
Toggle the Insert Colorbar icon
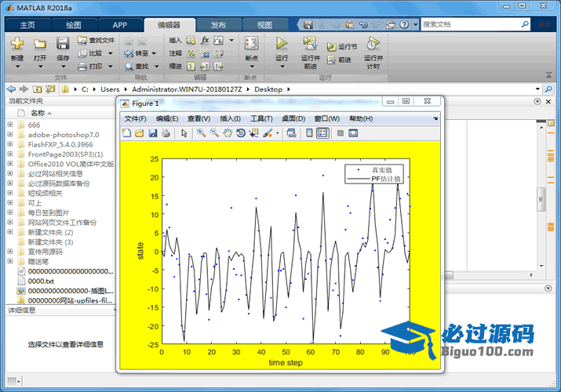309,133
